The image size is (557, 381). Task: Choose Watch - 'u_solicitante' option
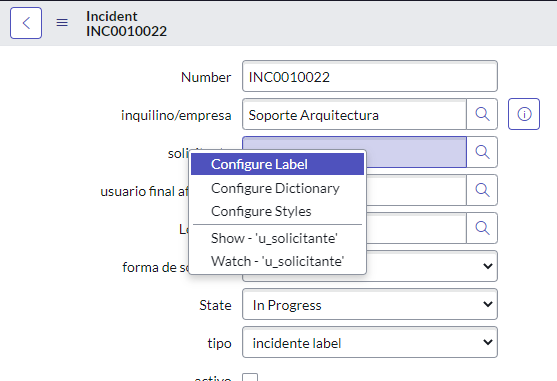(277, 261)
